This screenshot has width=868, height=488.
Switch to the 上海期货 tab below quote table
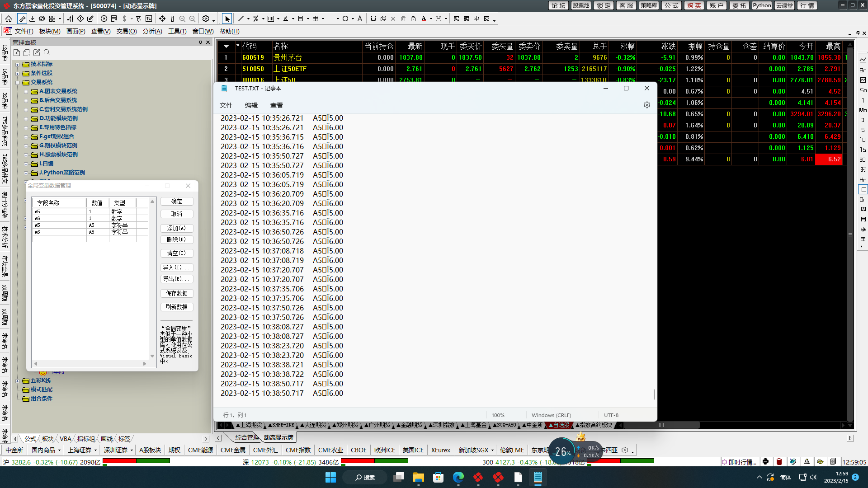click(x=249, y=425)
